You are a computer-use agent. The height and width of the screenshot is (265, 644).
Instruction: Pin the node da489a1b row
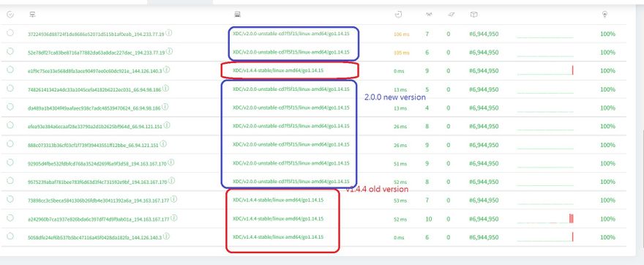point(10,107)
